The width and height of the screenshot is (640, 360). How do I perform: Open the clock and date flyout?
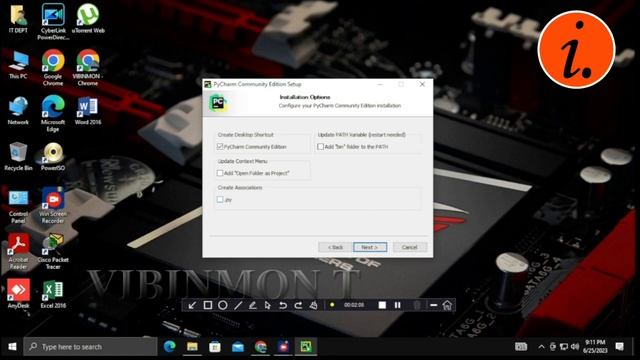tap(595, 346)
